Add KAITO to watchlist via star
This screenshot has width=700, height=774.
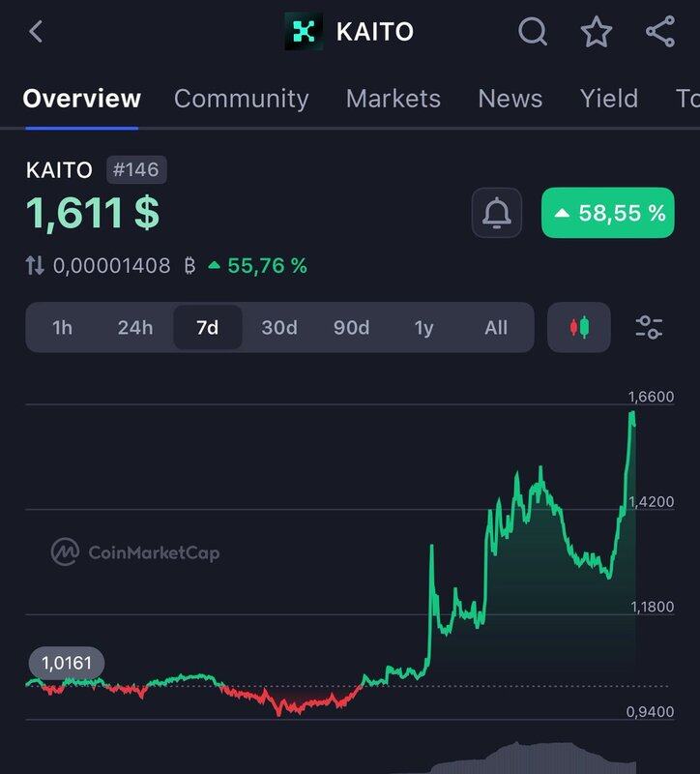coord(597,32)
